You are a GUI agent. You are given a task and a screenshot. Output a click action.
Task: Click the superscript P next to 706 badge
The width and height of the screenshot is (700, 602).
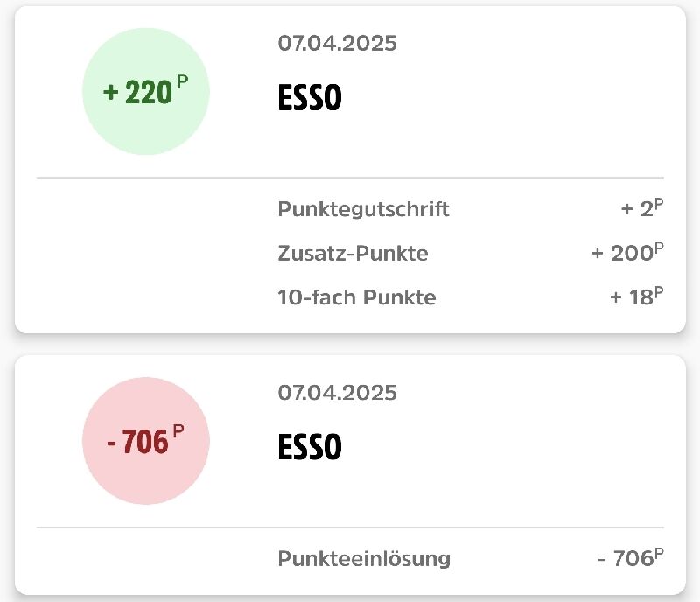tap(178, 431)
